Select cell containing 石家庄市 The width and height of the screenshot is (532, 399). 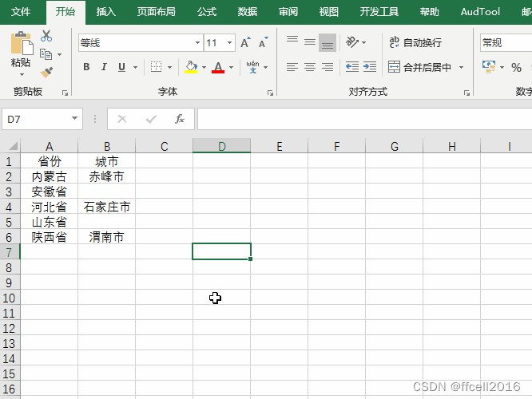tap(106, 207)
